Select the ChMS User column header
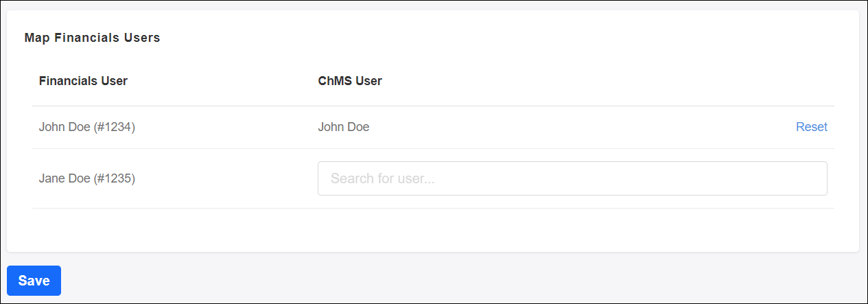Image resolution: width=868 pixels, height=304 pixels. point(350,81)
